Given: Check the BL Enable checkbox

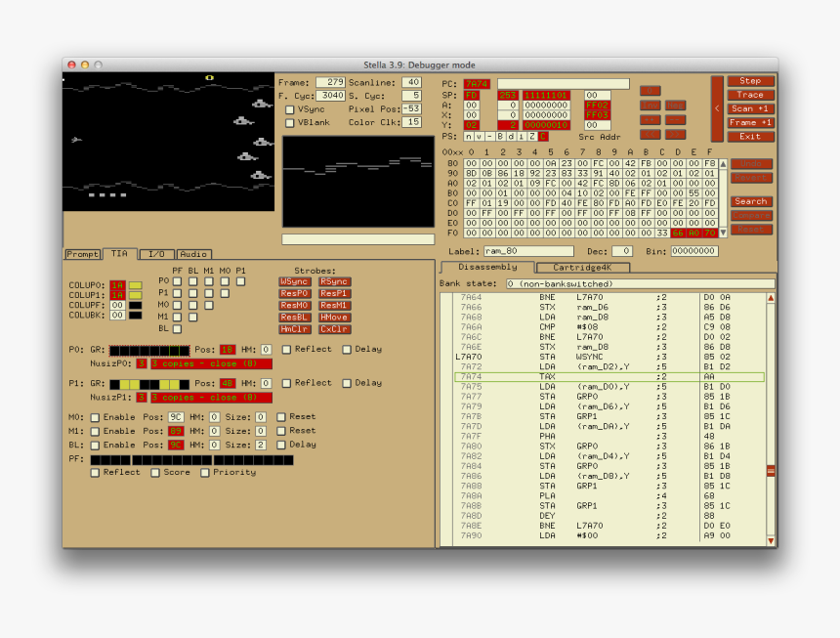Looking at the screenshot, I should 95,446.
